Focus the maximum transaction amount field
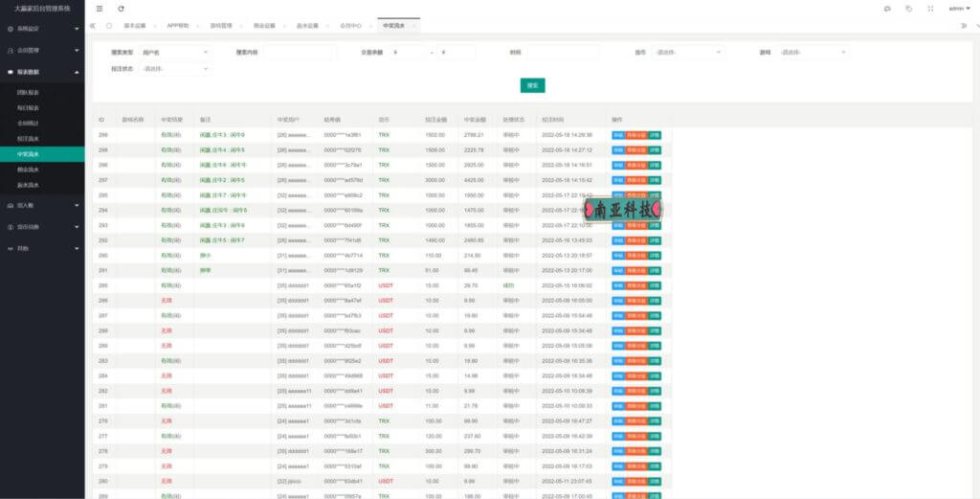The width and height of the screenshot is (980, 499). pyautogui.click(x=457, y=53)
